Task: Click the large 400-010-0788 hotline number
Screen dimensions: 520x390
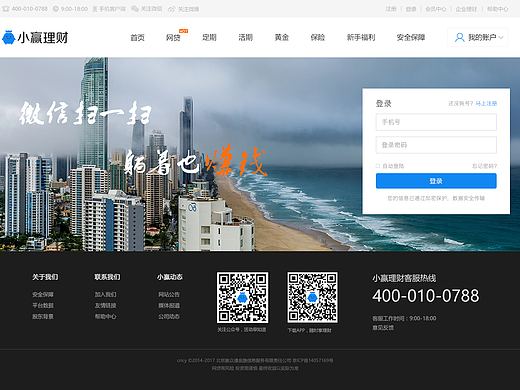Action: [x=426, y=296]
